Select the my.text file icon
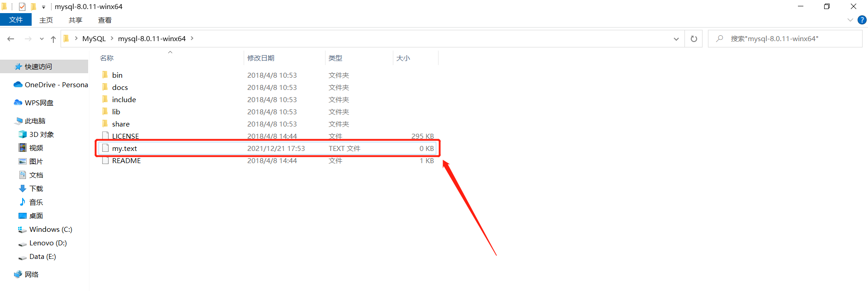Screen dimensions: 868x291 (x=105, y=148)
